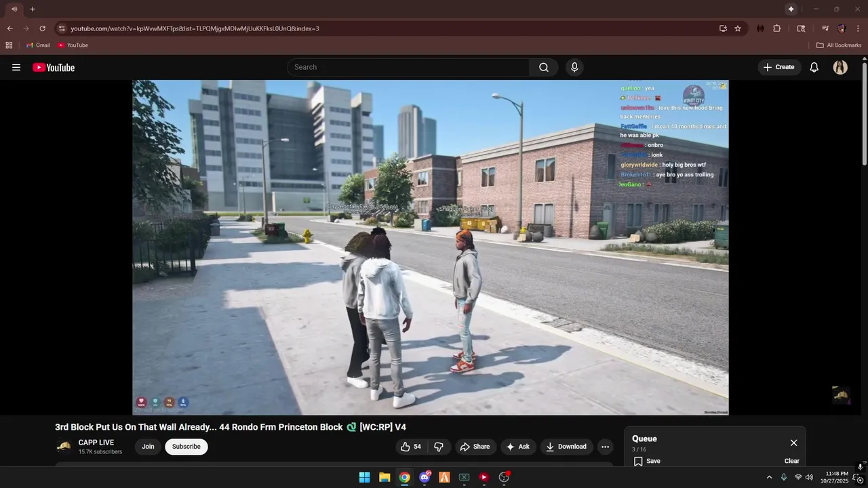Open the YouTube guide hamburger menu
Viewport: 868px width, 488px height.
pos(16,67)
